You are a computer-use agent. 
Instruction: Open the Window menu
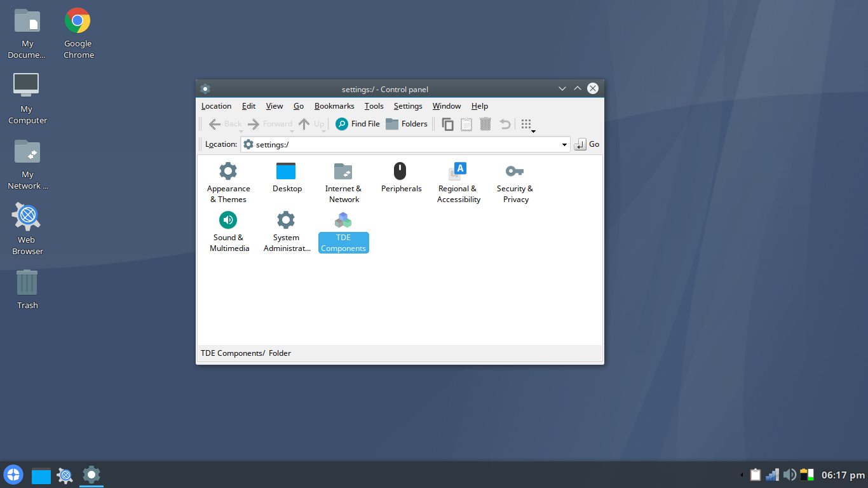pyautogui.click(x=447, y=106)
